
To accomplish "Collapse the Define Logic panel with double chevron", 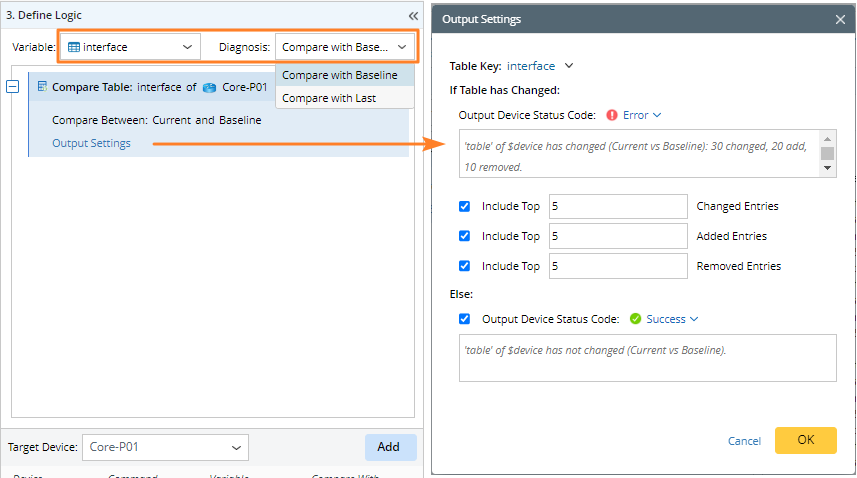I will (413, 16).
